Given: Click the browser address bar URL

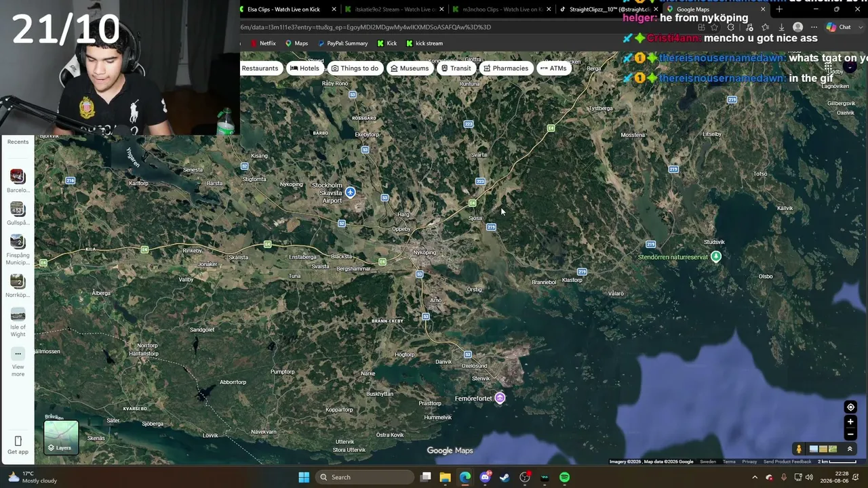Looking at the screenshot, I should click(366, 27).
